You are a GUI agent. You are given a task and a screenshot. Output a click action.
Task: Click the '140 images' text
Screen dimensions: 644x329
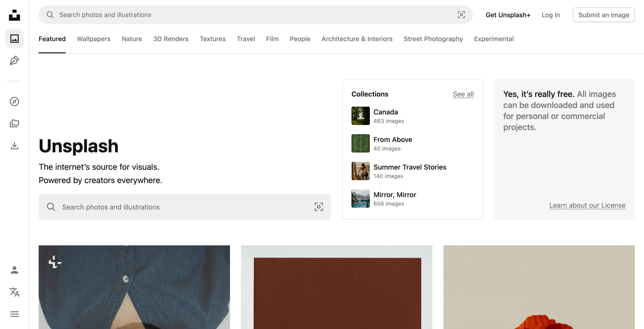pos(388,176)
